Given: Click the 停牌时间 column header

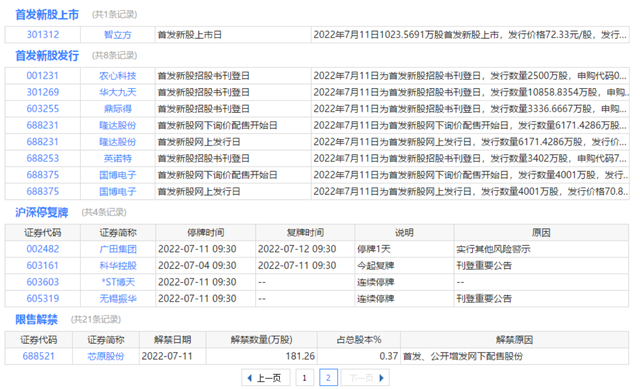Looking at the screenshot, I should click(x=206, y=233).
